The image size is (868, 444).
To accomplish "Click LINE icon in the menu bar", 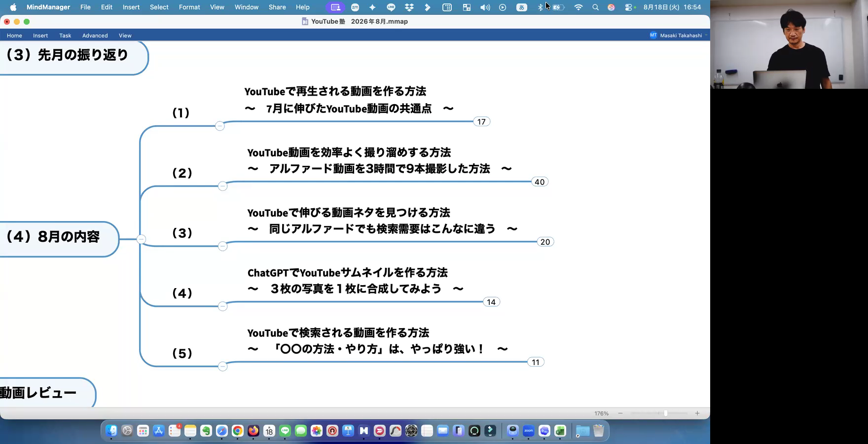I will pyautogui.click(x=391, y=7).
